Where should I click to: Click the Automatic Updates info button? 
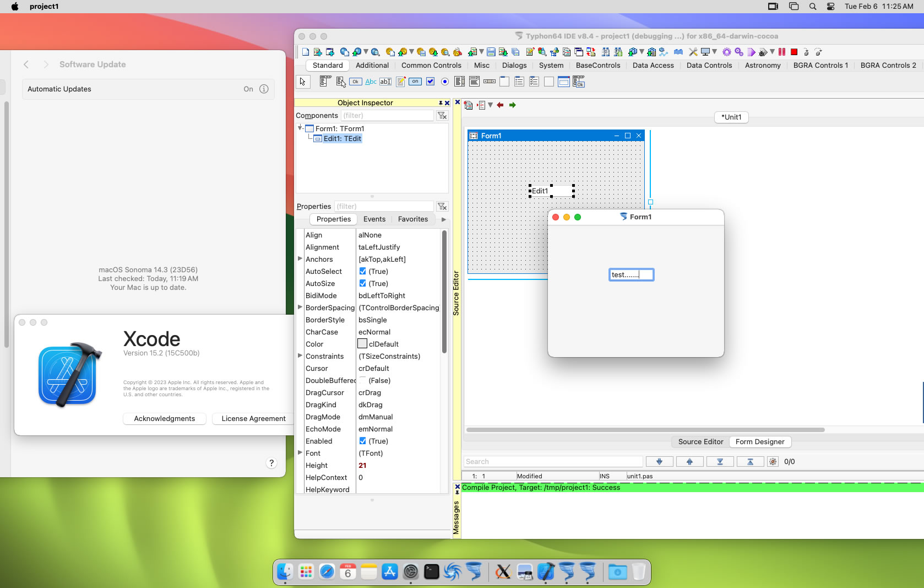[264, 89]
